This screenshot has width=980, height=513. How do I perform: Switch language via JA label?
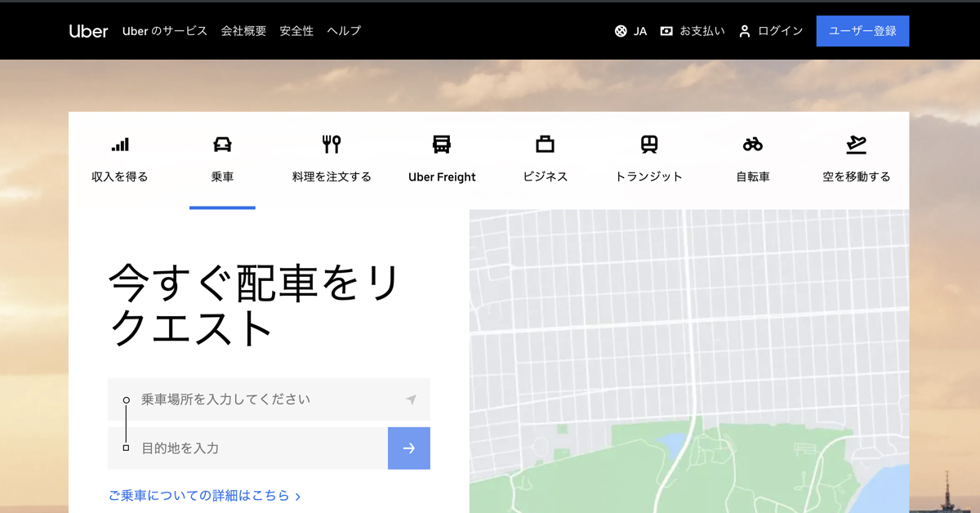click(x=640, y=31)
